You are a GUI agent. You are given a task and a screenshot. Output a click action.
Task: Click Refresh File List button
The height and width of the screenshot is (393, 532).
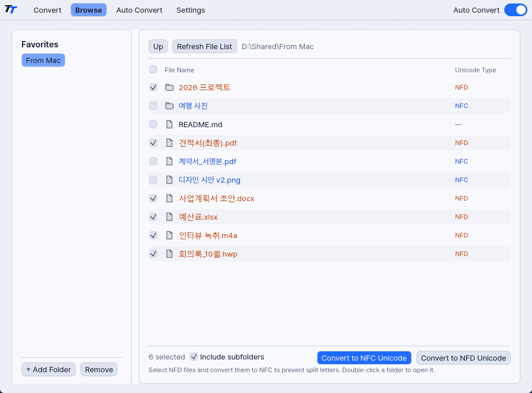[205, 46]
